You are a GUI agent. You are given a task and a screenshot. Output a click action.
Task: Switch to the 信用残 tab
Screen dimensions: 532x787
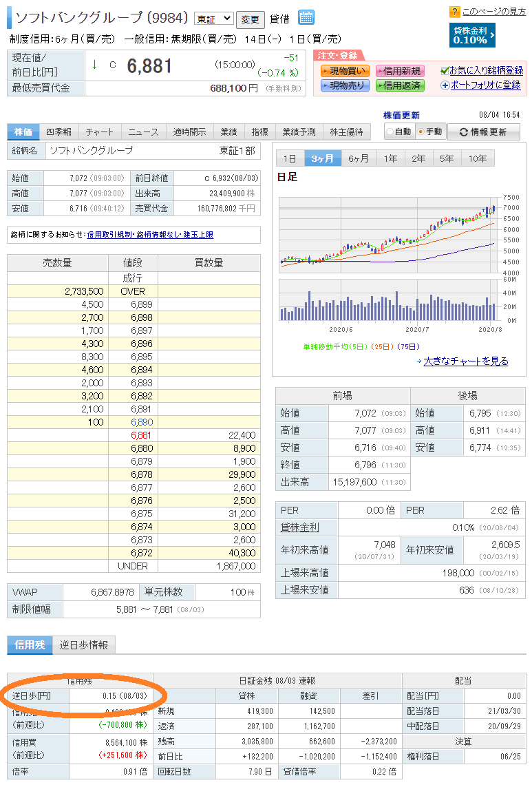30,645
